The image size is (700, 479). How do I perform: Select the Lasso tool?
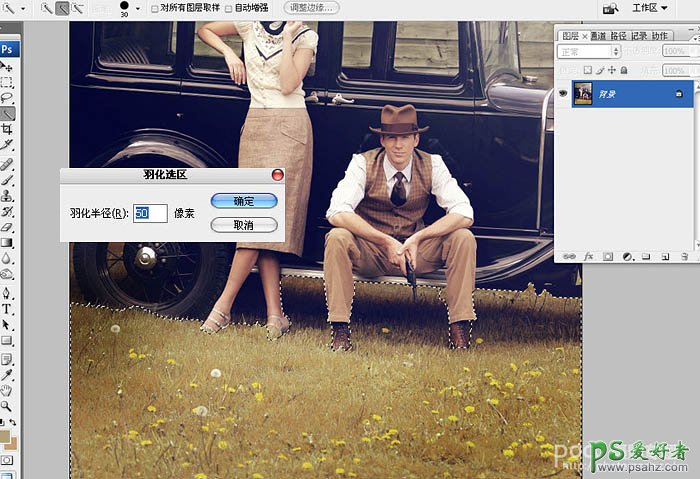7,98
